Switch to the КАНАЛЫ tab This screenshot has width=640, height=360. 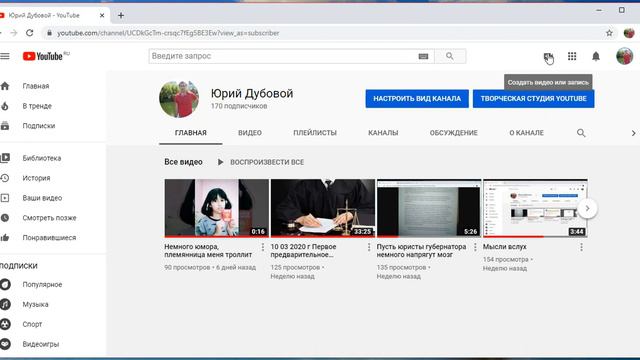pos(383,133)
